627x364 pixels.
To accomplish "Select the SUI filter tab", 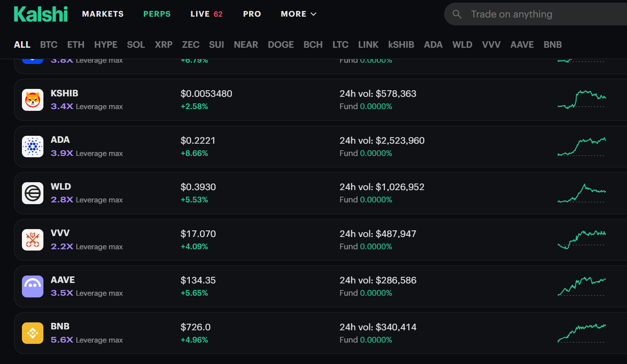I will point(217,45).
